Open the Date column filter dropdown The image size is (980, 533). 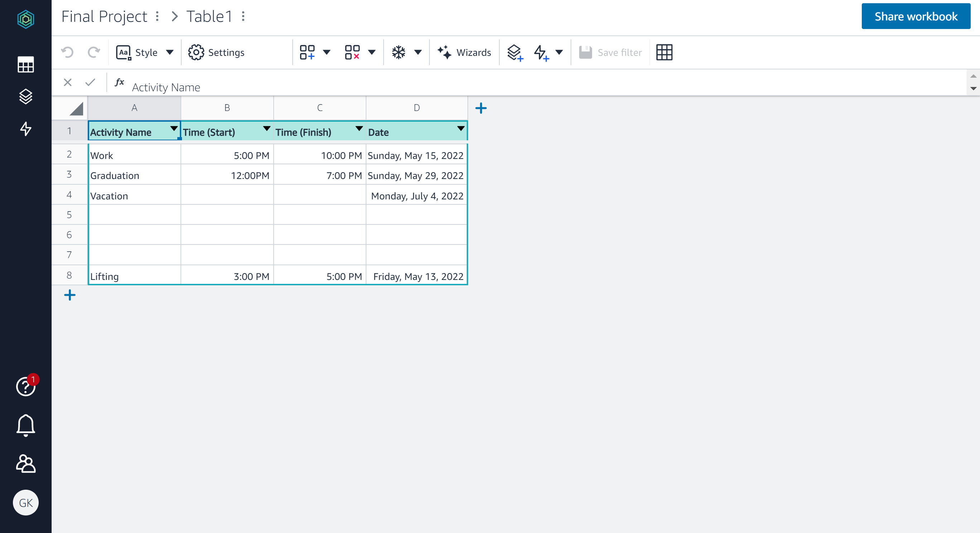click(461, 129)
